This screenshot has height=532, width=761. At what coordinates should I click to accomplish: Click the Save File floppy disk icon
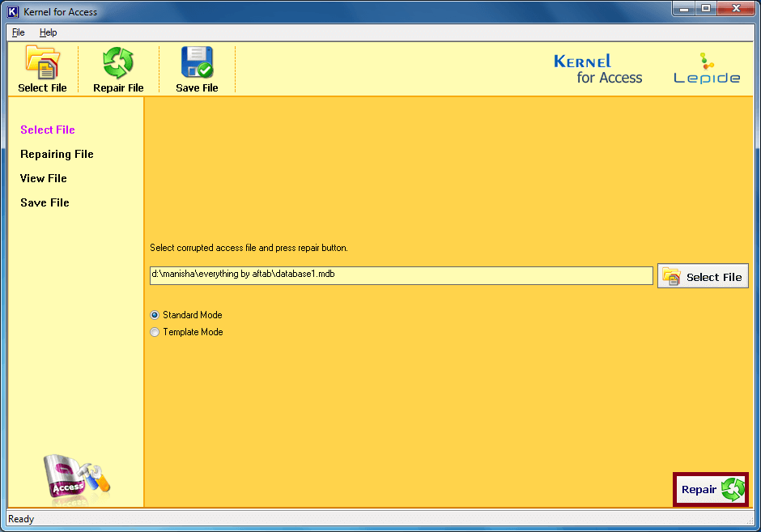click(197, 63)
